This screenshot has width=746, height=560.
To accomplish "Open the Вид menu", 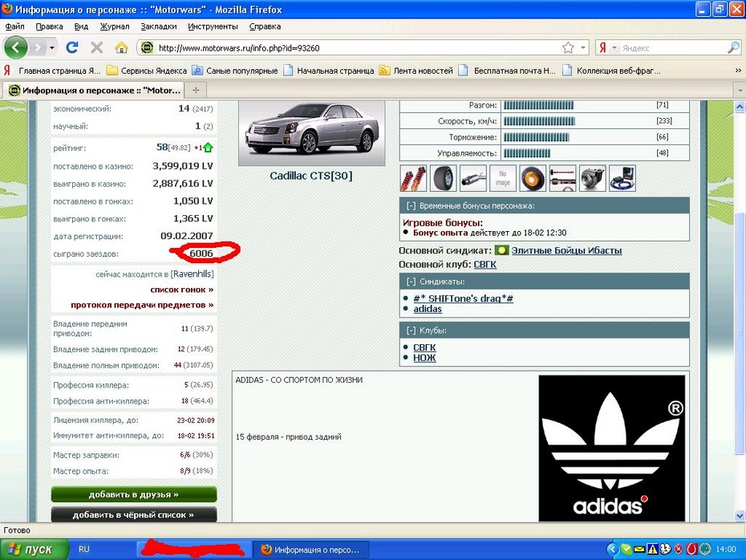I will [81, 26].
